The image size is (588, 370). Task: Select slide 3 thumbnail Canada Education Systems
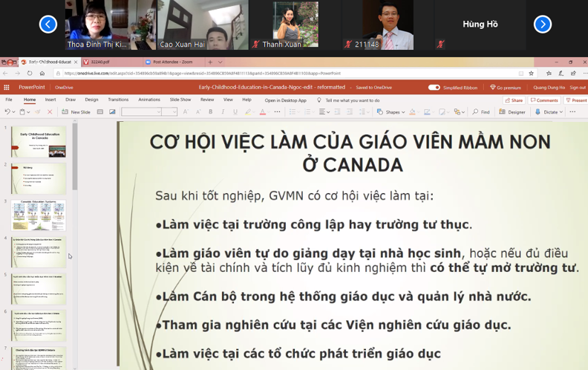(38, 215)
